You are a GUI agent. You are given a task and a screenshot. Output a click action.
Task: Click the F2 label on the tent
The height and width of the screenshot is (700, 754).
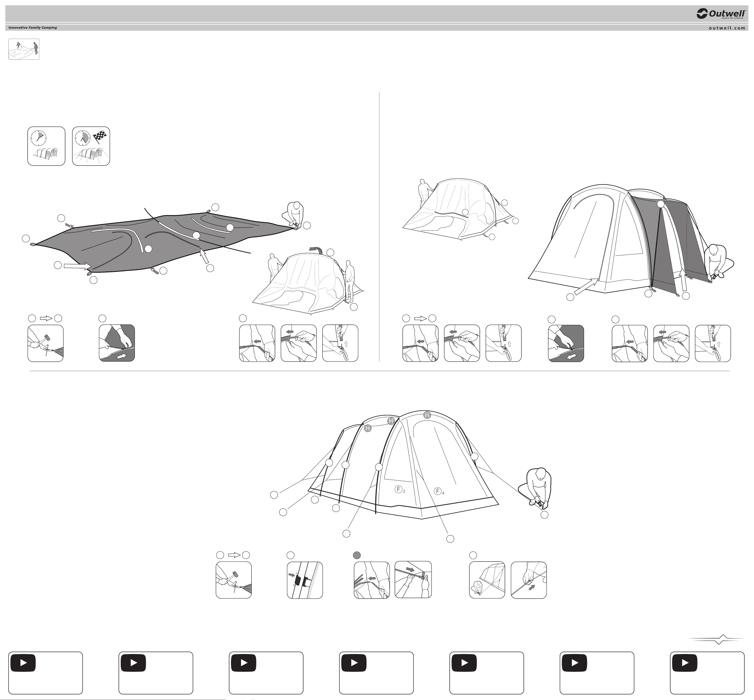(x=399, y=489)
